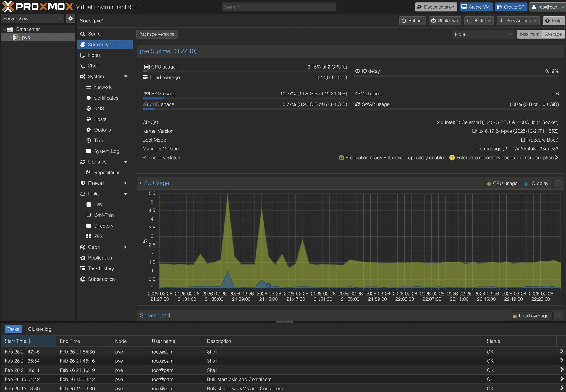The image size is (566, 392).
Task: Click the Create CT button
Action: coord(511,7)
